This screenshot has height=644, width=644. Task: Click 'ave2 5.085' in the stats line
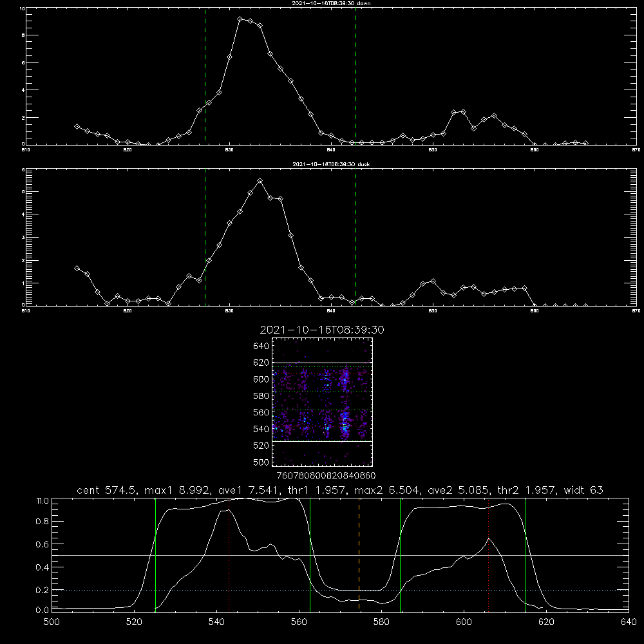[459, 490]
